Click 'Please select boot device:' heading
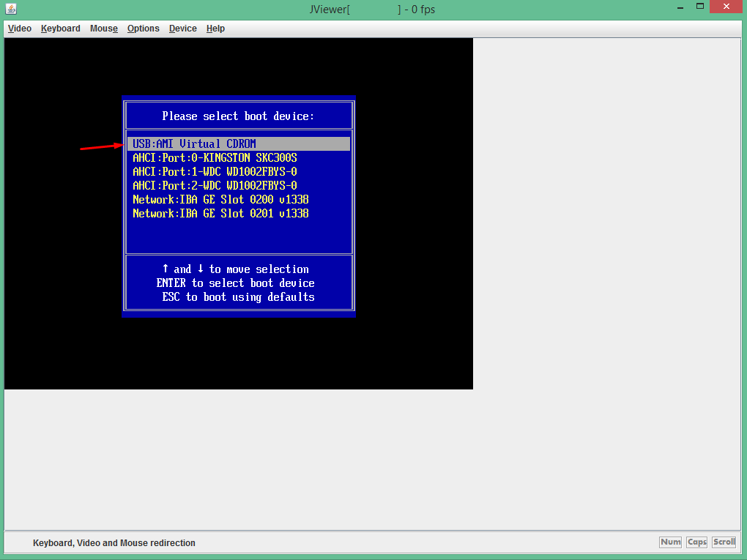 238,116
